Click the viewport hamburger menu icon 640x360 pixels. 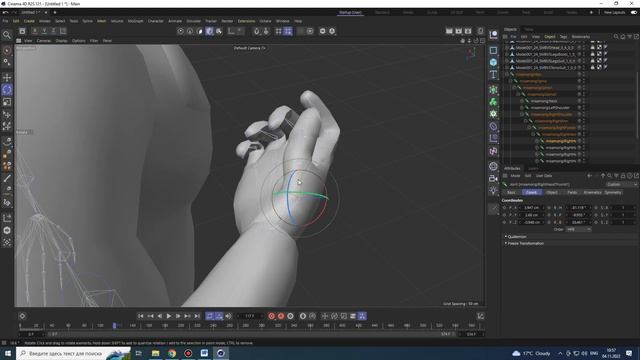click(18, 41)
